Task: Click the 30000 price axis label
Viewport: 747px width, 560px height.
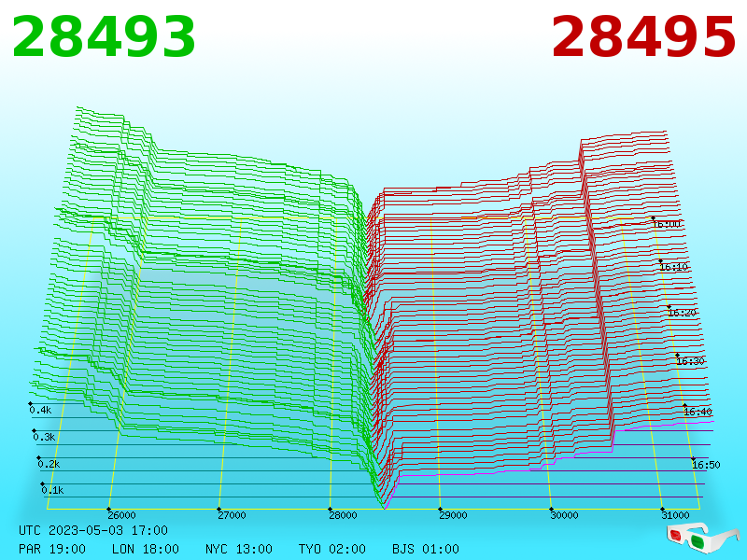Action: [x=564, y=515]
